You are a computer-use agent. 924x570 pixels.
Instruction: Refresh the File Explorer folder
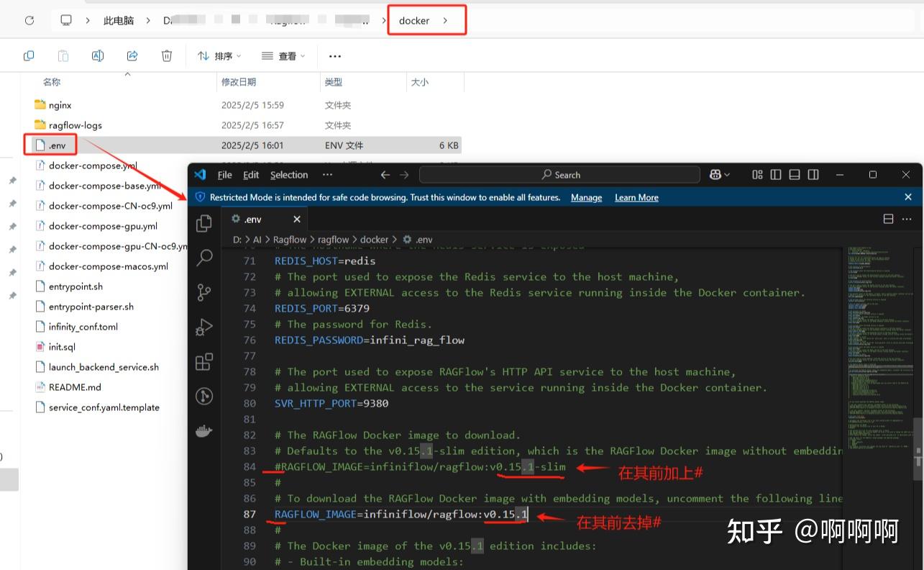point(29,20)
